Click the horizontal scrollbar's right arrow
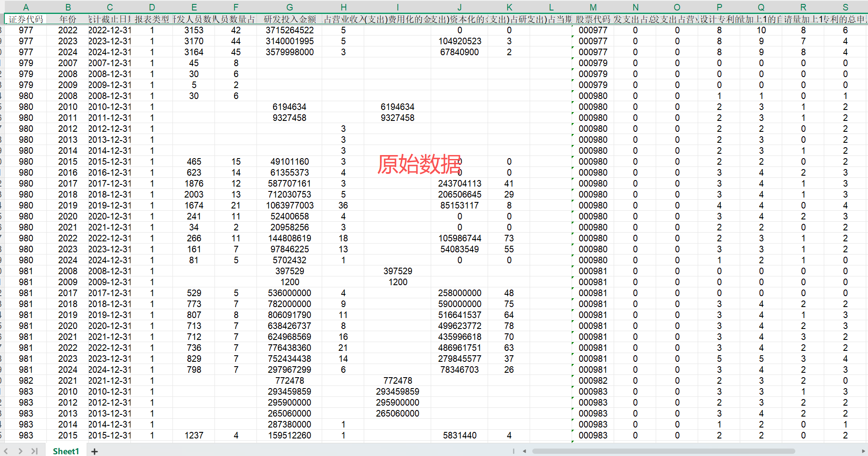 [x=863, y=451]
